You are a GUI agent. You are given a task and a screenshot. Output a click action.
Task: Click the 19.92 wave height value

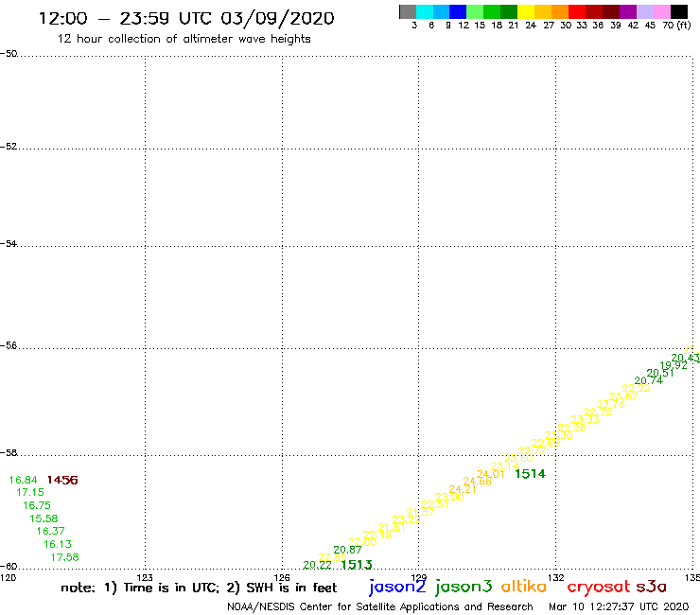click(674, 365)
